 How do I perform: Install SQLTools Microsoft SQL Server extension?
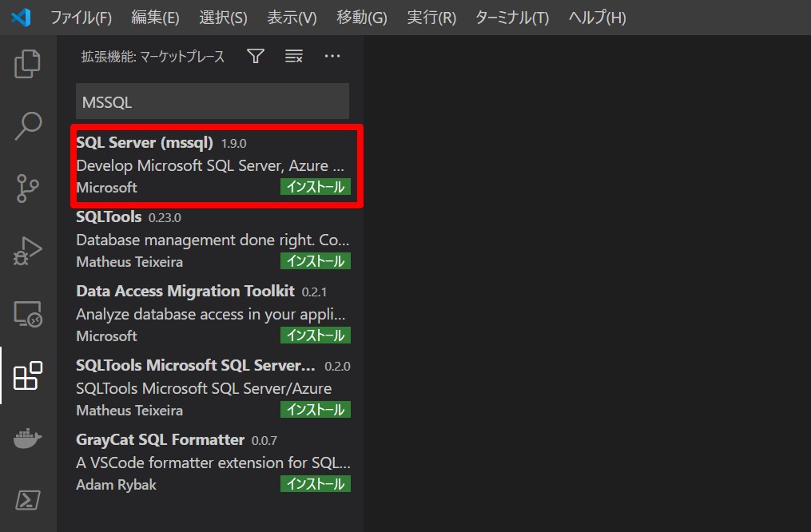tap(316, 410)
